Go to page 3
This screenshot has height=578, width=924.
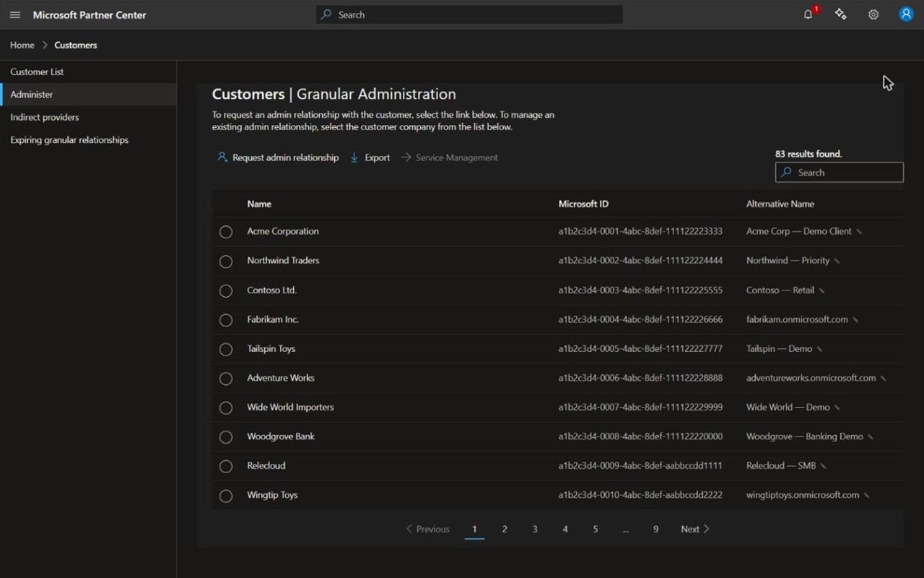coord(535,529)
